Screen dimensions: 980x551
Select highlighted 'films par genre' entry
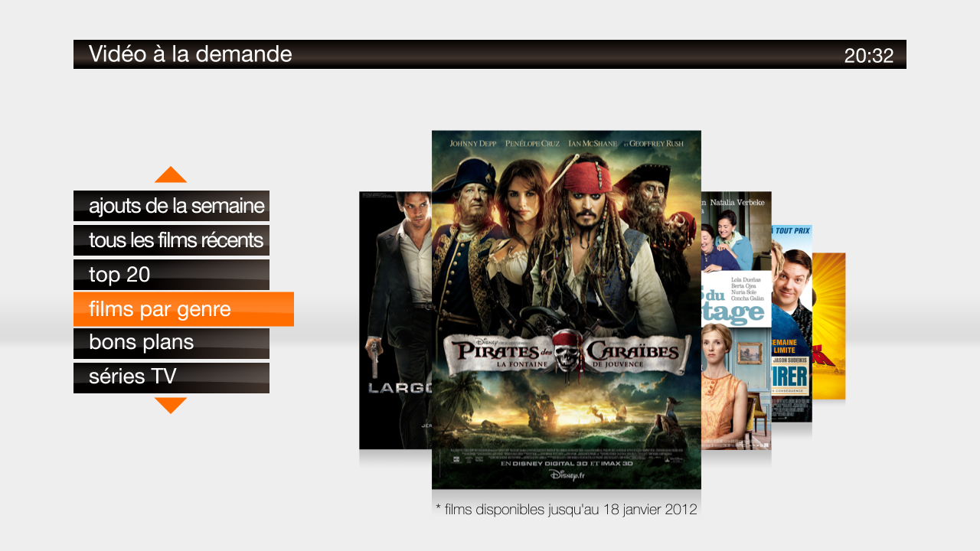[x=184, y=309]
